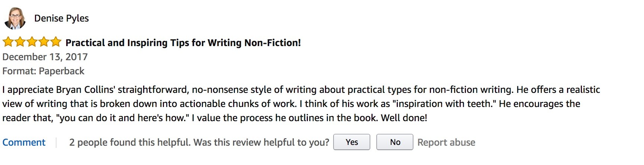Click the fourth rating star
The height and width of the screenshot is (165, 644).
click(x=44, y=42)
